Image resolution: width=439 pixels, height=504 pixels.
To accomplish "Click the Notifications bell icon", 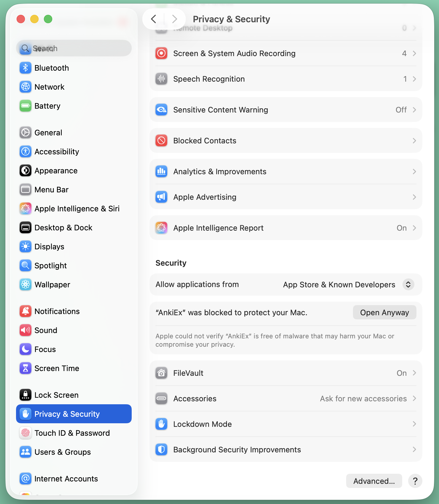I will click(26, 311).
